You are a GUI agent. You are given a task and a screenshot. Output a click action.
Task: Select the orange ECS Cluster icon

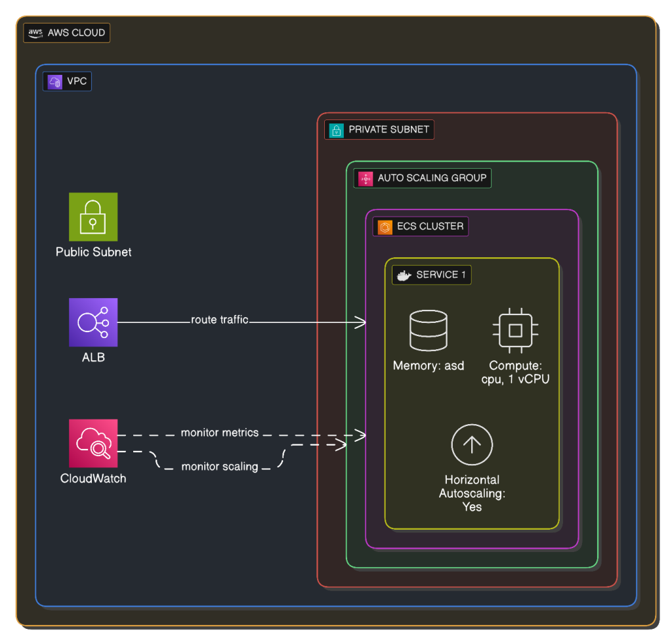[385, 226]
